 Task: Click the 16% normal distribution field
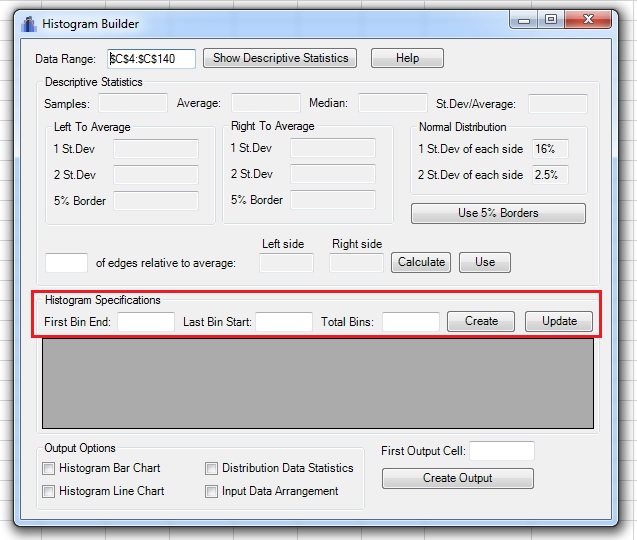click(x=550, y=149)
